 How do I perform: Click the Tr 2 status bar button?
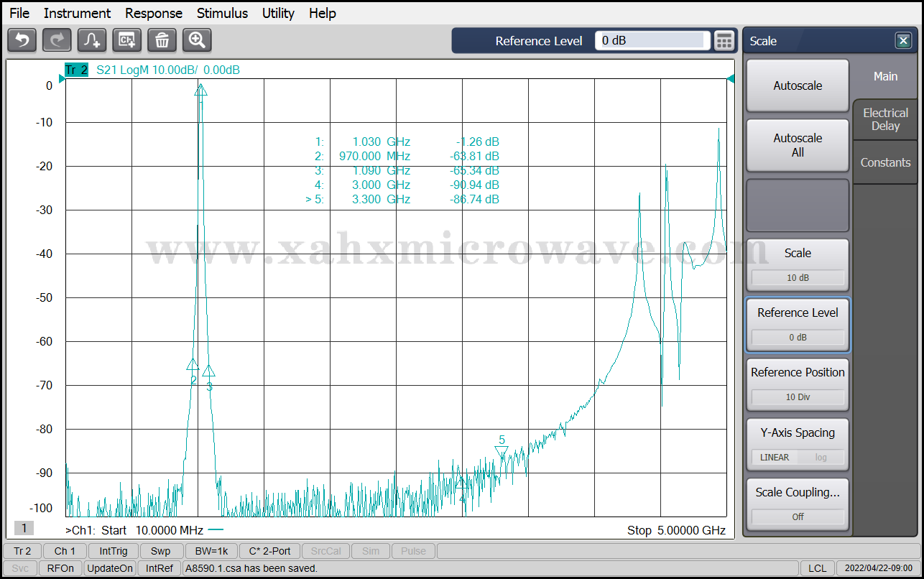[22, 551]
